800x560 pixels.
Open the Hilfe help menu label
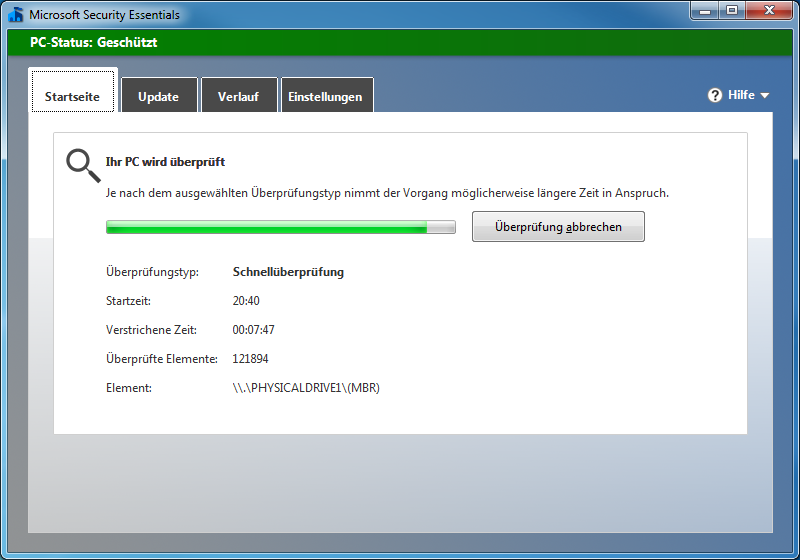coord(741,95)
